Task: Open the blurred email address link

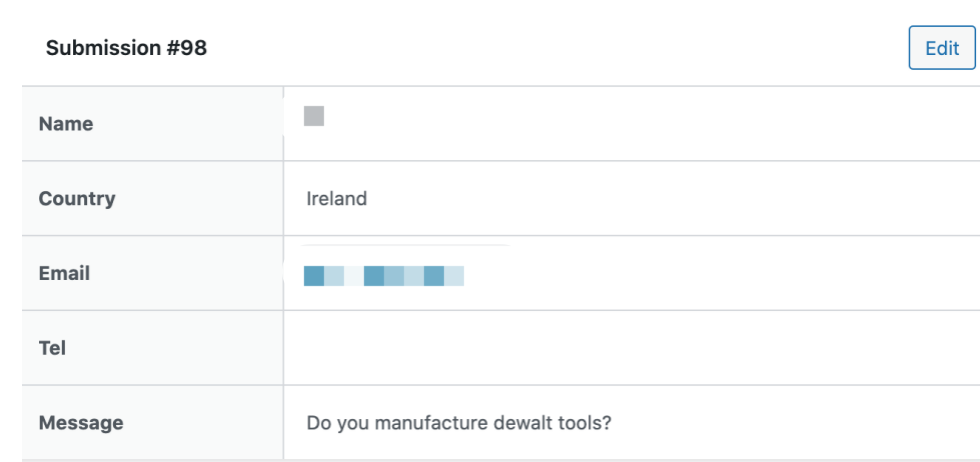Action: tap(384, 276)
